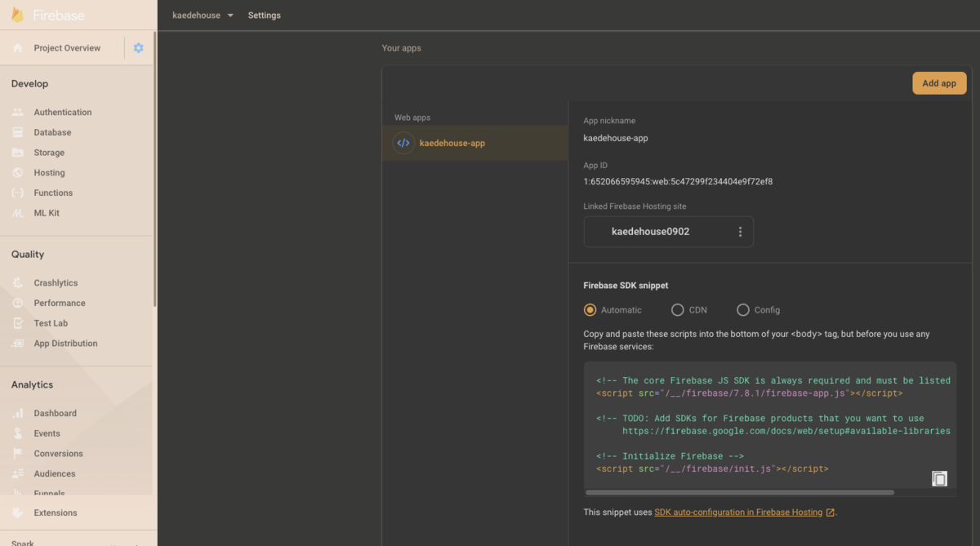Click the Settings title in top bar
Viewport: 980px width, 546px height.
pos(265,16)
